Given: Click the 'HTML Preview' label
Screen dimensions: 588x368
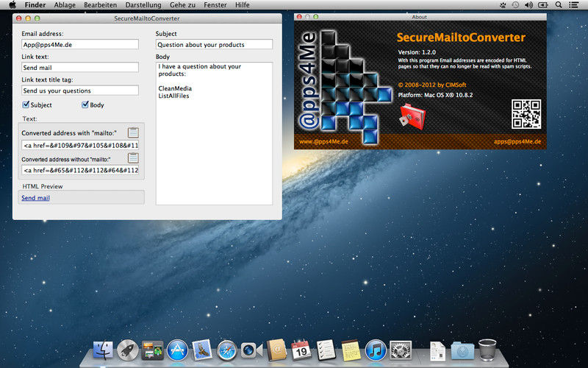Looking at the screenshot, I should (x=43, y=186).
